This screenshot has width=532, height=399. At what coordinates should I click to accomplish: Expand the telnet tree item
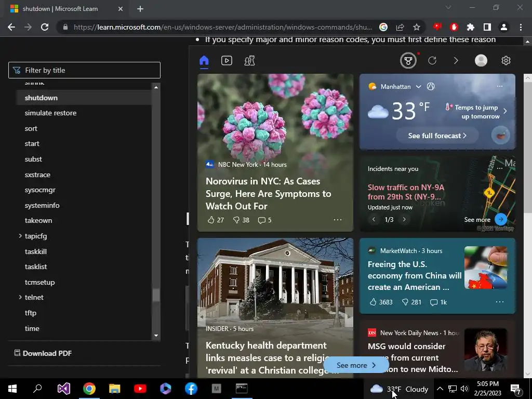click(20, 297)
